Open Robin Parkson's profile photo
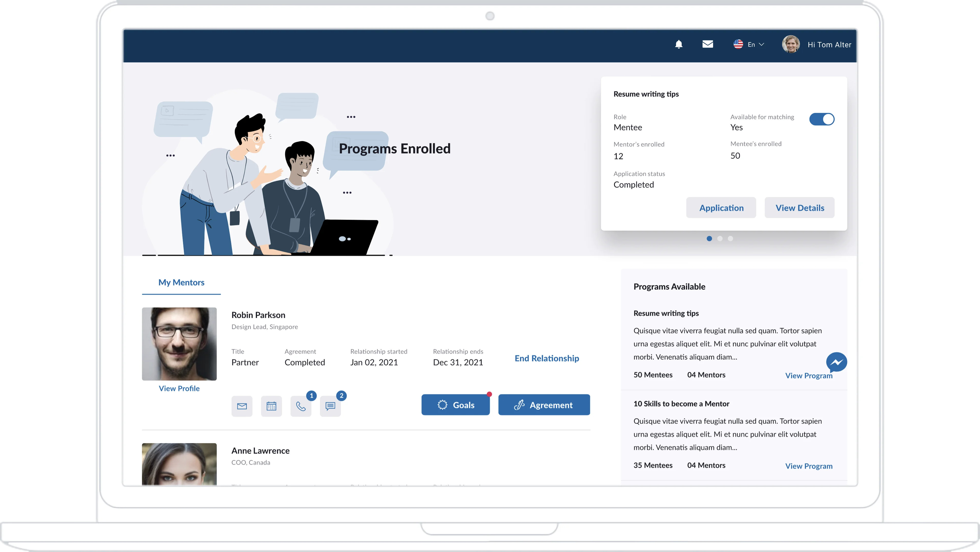 179,344
